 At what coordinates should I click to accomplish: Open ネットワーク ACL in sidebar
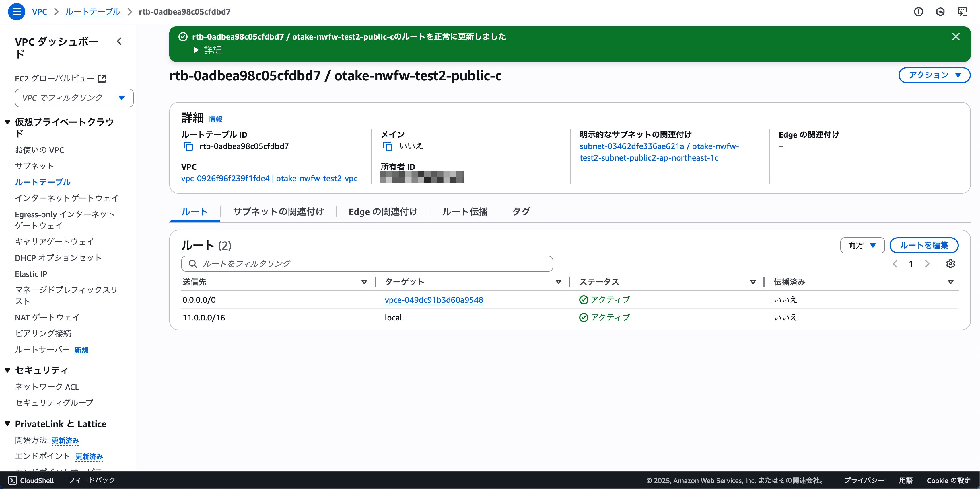point(47,387)
